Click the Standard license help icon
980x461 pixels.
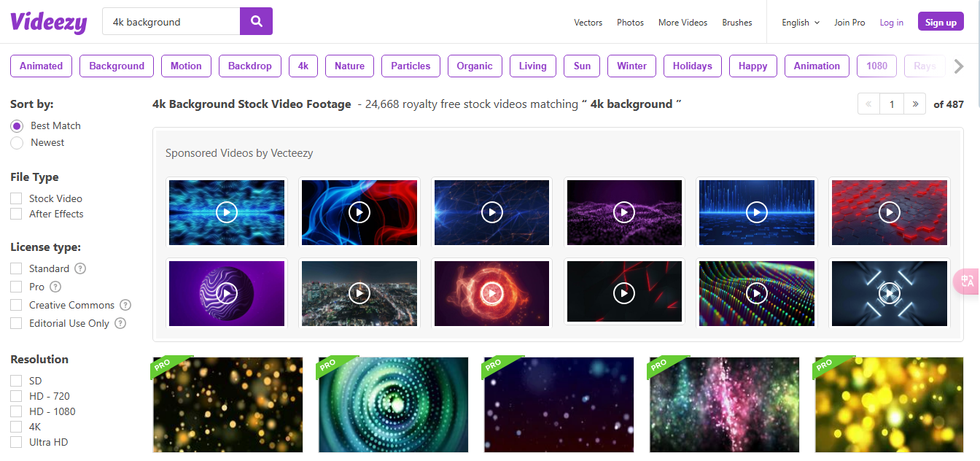click(80, 268)
